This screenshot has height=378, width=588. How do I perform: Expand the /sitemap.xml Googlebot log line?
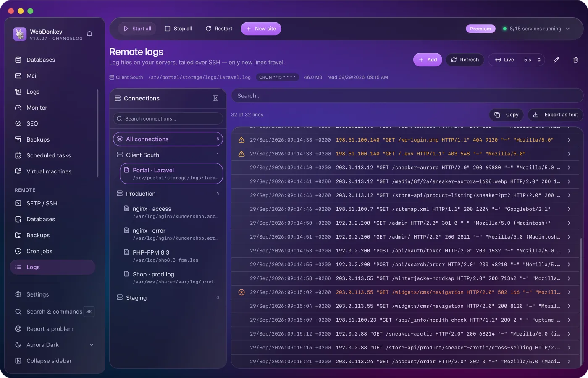[569, 209]
